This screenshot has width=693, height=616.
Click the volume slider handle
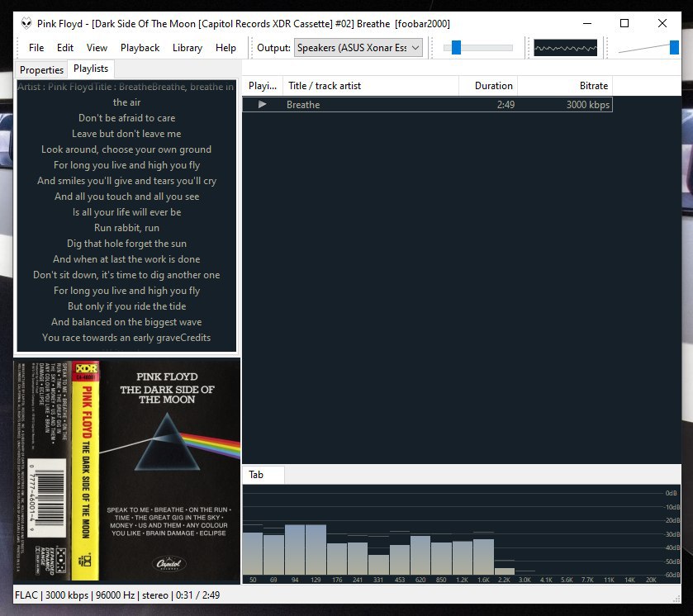pos(674,47)
